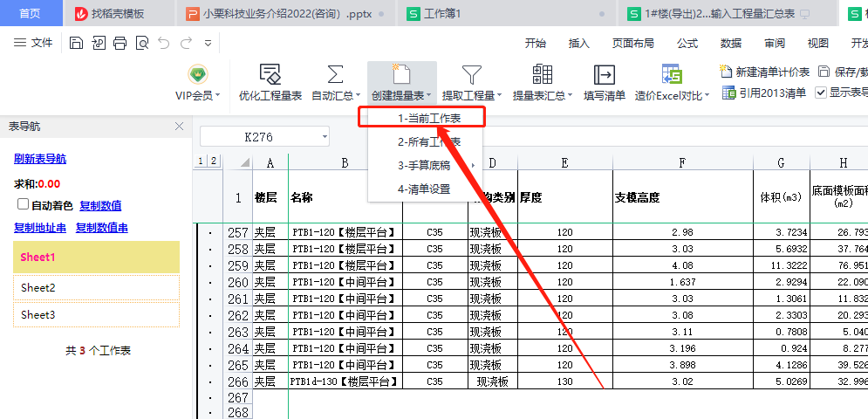Click the 优化工程量表 icon
This screenshot has width=868, height=419.
click(270, 76)
